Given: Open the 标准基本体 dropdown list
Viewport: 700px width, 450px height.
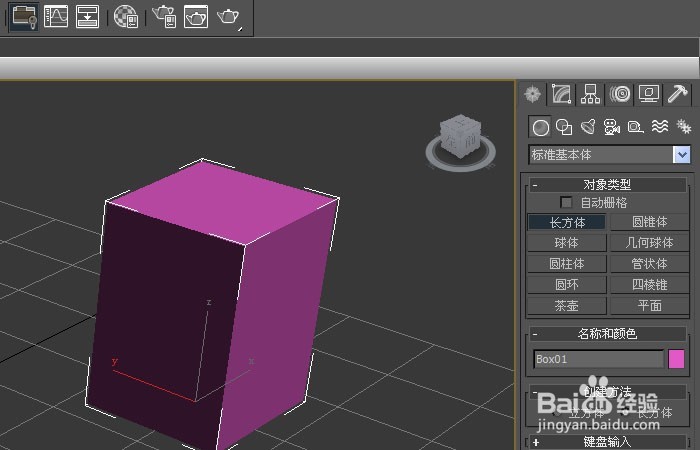Looking at the screenshot, I should click(682, 155).
